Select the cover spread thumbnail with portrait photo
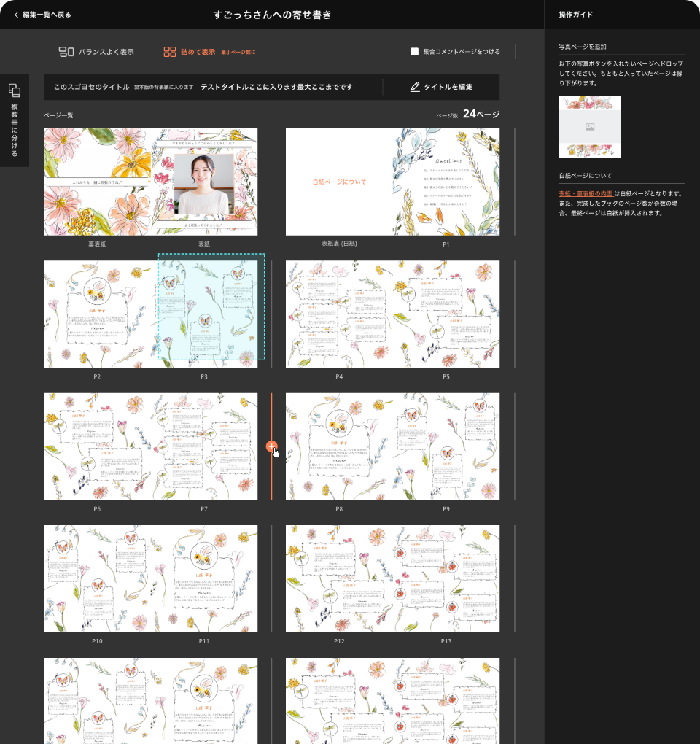 click(x=151, y=182)
